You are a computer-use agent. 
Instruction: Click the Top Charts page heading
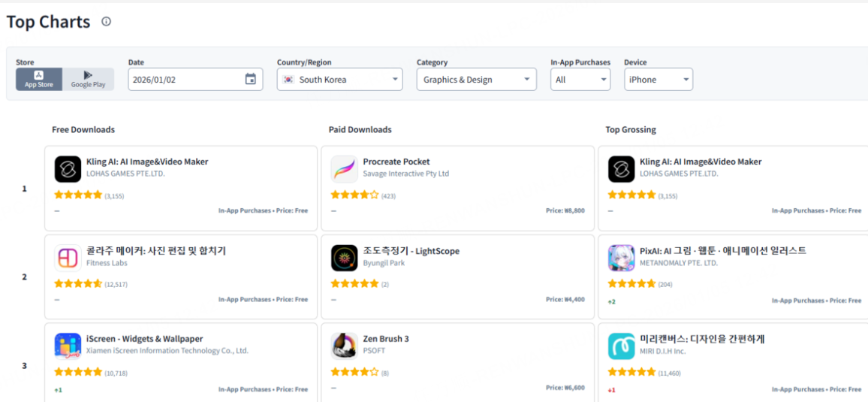[x=48, y=22]
